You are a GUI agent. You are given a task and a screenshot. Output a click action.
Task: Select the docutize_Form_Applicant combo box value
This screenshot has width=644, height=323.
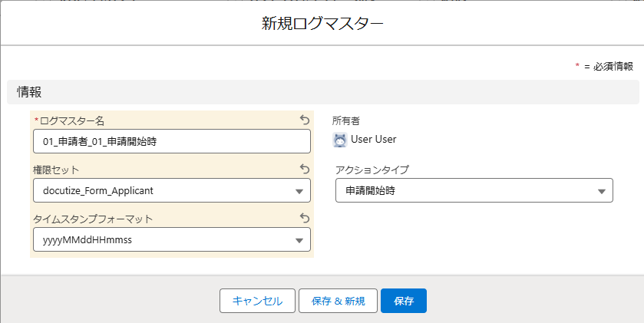pyautogui.click(x=172, y=190)
